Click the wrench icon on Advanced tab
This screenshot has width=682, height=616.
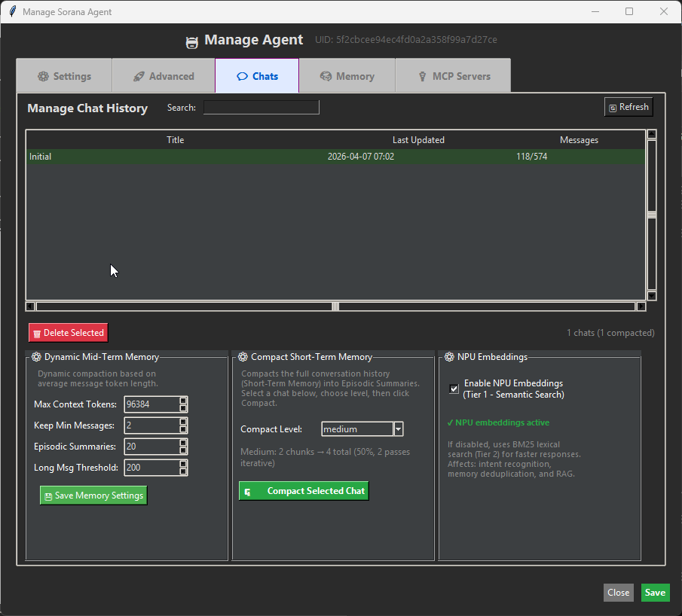point(139,75)
